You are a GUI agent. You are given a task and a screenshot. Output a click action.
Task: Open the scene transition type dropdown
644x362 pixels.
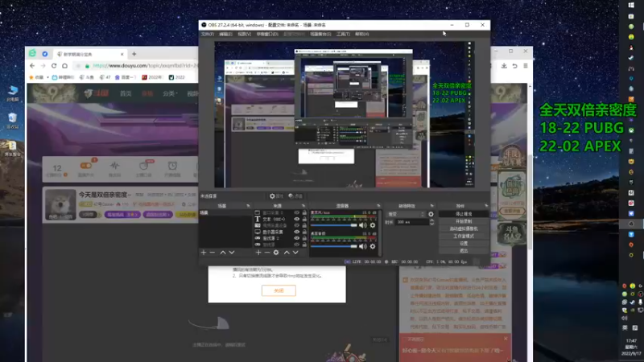click(x=406, y=214)
